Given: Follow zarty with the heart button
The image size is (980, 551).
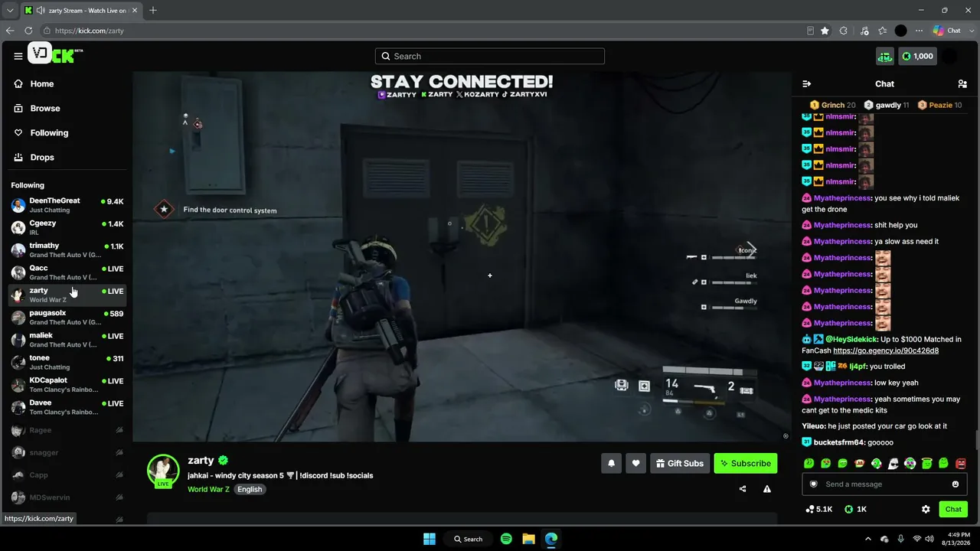Looking at the screenshot, I should 635,463.
